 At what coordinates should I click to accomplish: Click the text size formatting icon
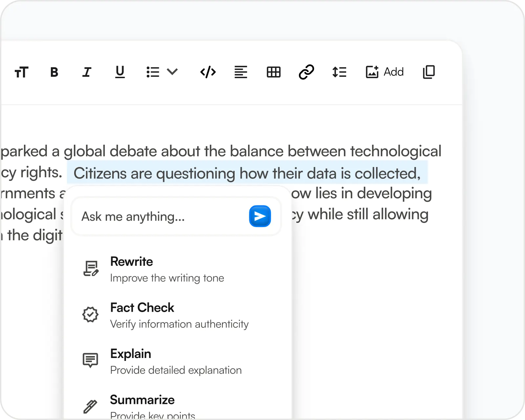coord(21,72)
